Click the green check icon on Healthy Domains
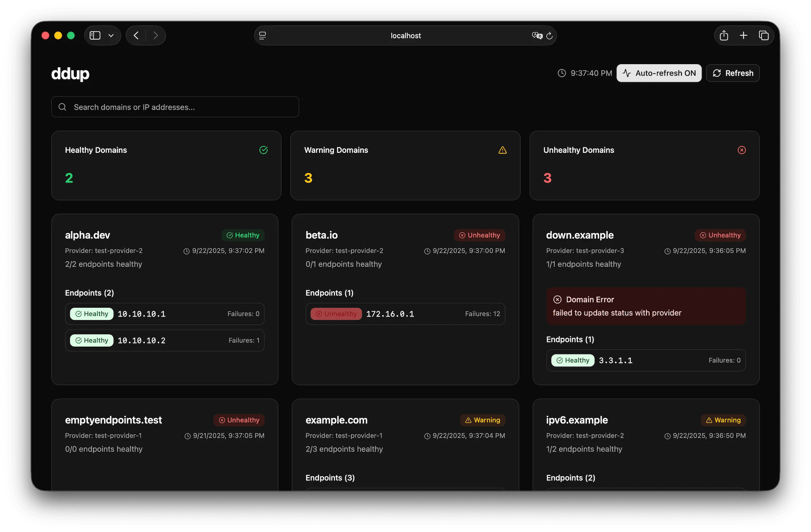The image size is (811, 532). pyautogui.click(x=263, y=150)
